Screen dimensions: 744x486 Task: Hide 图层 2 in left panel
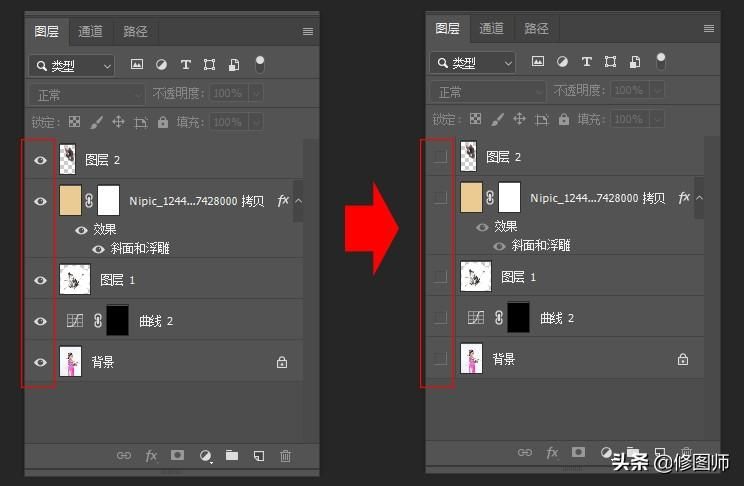click(40, 160)
